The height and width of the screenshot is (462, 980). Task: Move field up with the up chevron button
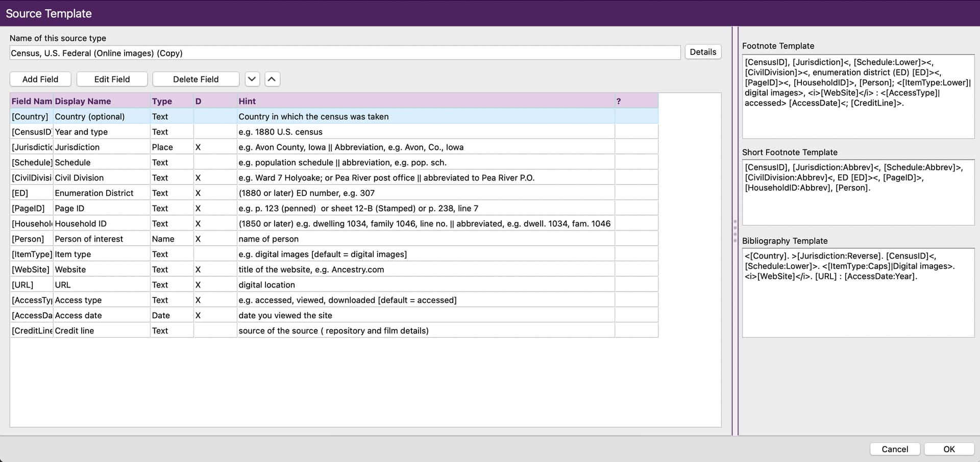pos(273,79)
